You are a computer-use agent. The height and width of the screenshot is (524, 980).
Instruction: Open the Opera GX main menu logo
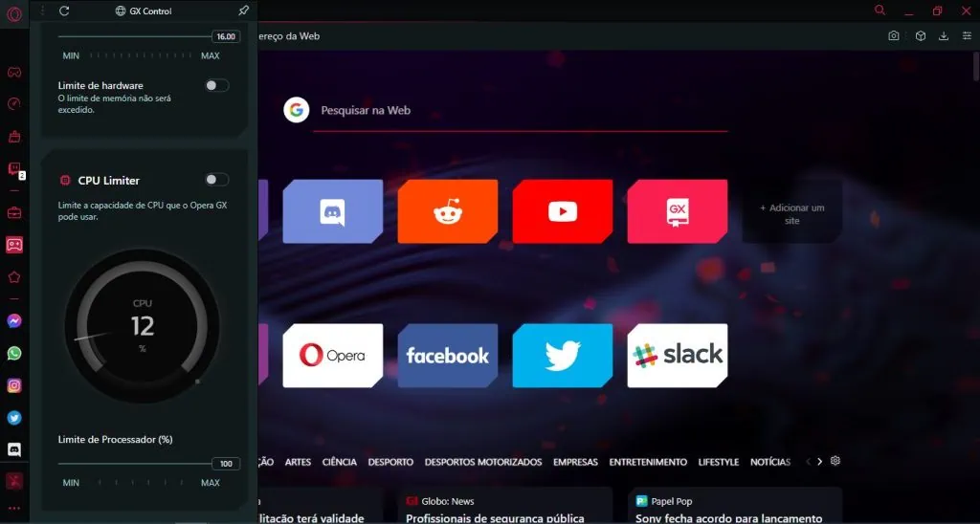(14, 13)
